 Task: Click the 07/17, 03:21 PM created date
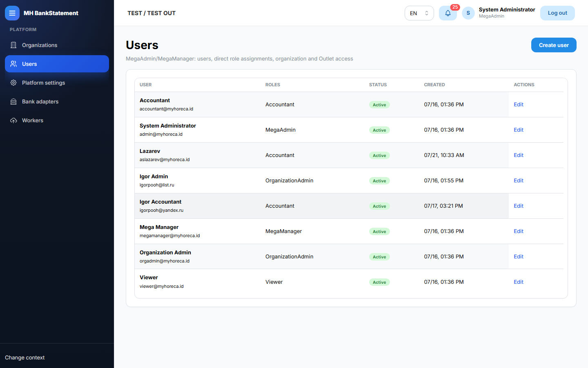[443, 206]
